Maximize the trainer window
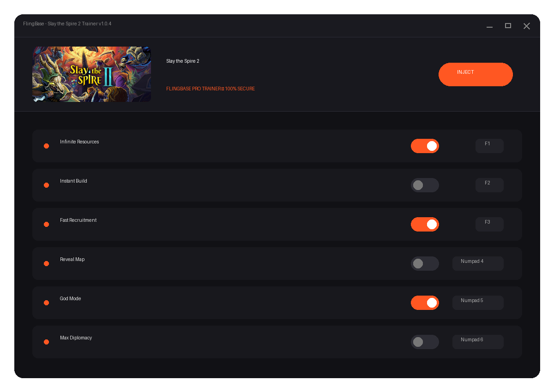This screenshot has width=554, height=392. point(508,26)
